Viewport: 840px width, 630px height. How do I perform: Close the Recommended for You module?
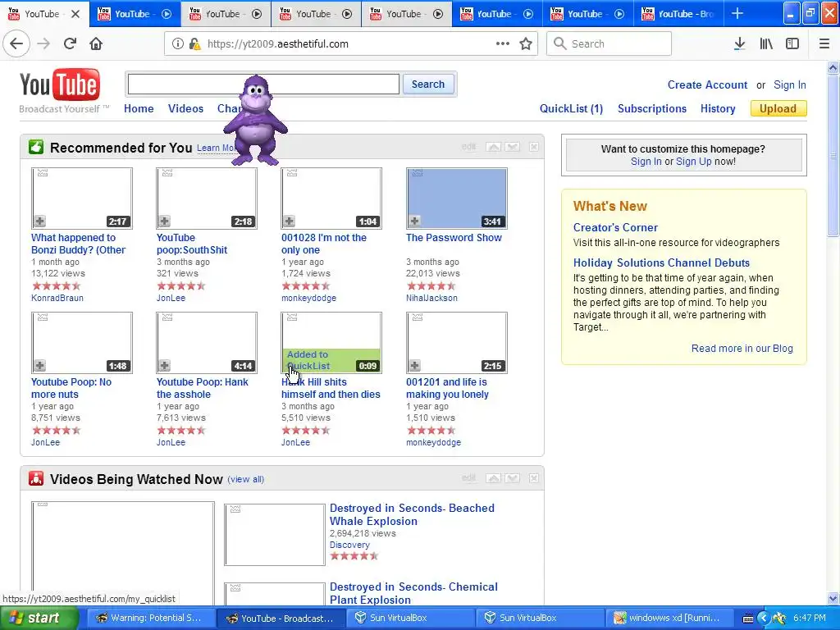click(533, 147)
